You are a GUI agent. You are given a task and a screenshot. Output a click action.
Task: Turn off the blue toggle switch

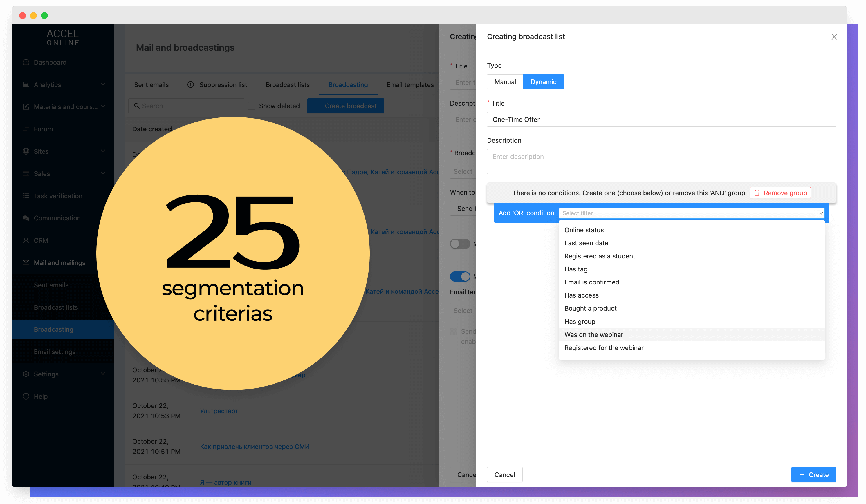pyautogui.click(x=460, y=276)
